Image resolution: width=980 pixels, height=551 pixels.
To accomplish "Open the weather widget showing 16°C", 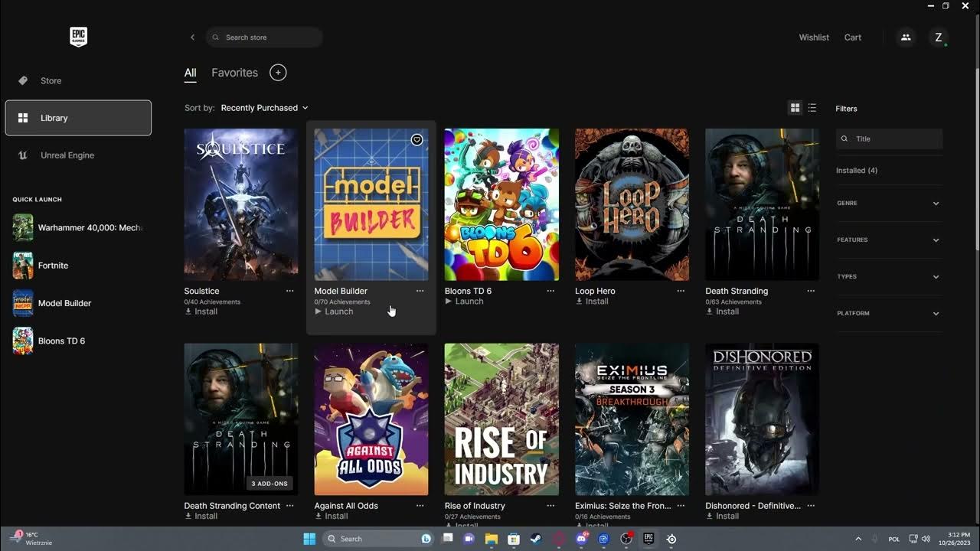I will 31,539.
